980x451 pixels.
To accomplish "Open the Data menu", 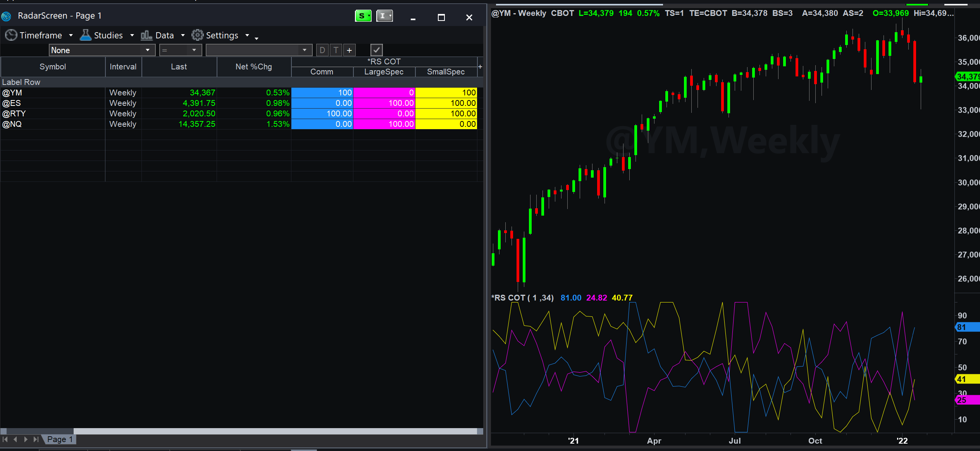I will click(164, 35).
